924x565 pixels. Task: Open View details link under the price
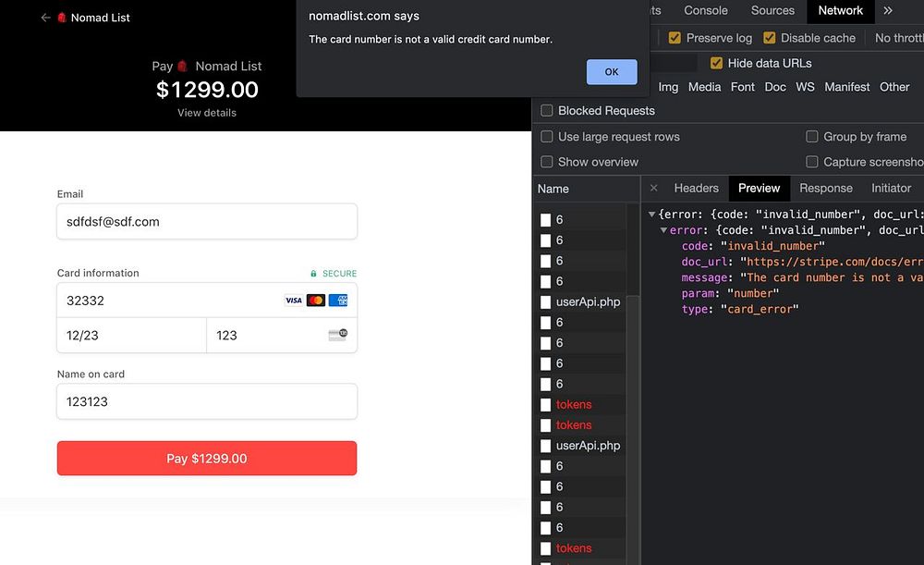207,113
